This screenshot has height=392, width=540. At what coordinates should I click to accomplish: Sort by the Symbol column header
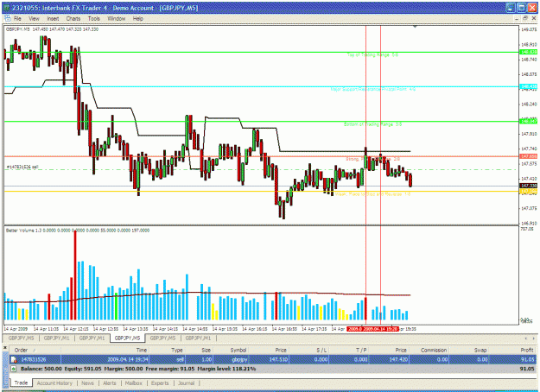point(231,350)
